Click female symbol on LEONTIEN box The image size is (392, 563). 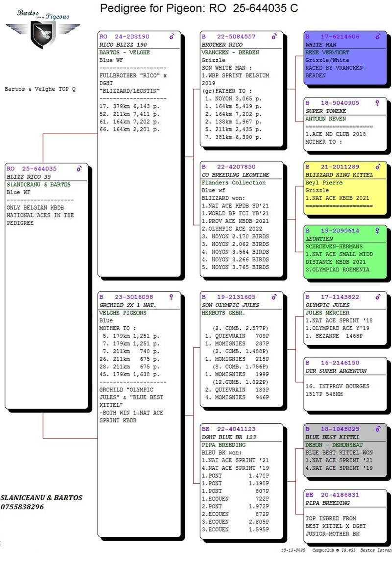[377, 230]
